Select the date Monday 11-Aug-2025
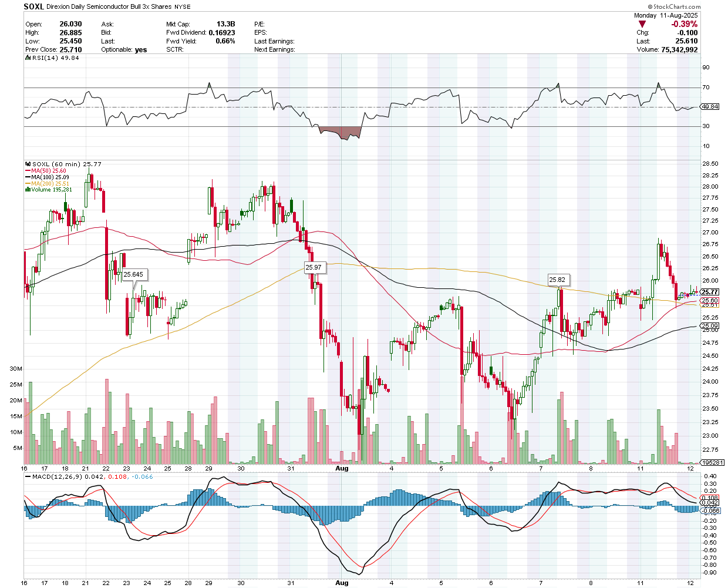This screenshot has height=588, width=728. (666, 15)
